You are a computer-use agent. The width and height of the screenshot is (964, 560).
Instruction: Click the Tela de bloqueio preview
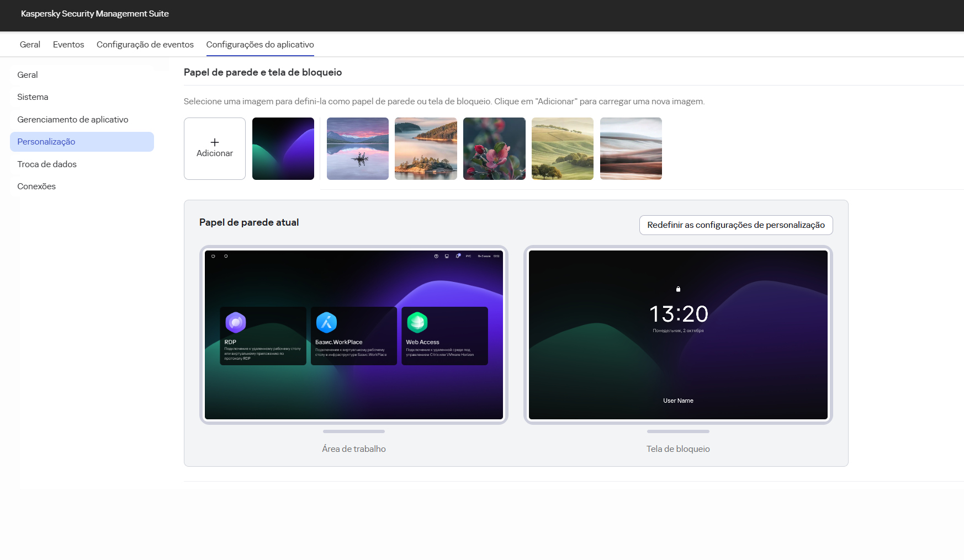pyautogui.click(x=677, y=335)
